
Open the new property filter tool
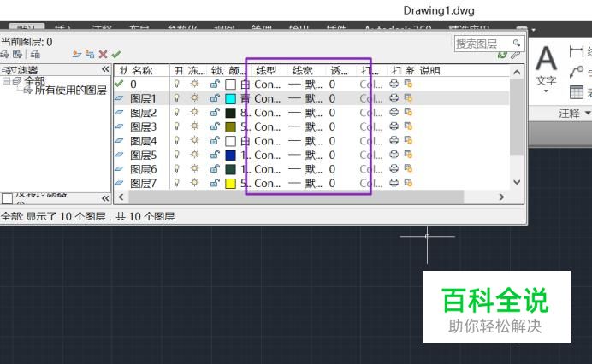tap(4, 55)
